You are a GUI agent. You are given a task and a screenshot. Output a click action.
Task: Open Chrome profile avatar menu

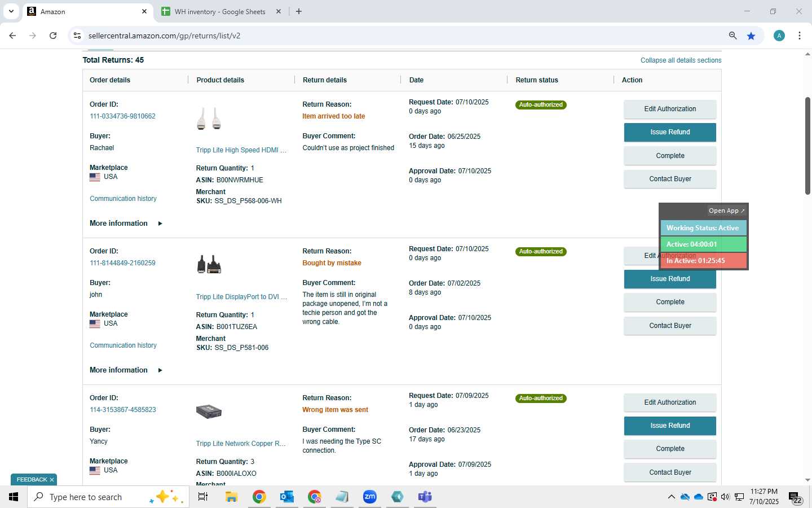[x=779, y=36]
